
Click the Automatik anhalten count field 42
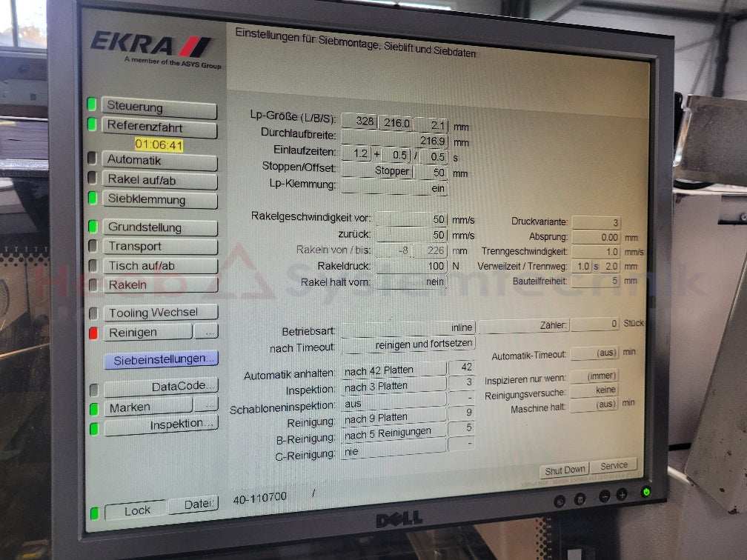[x=461, y=367]
